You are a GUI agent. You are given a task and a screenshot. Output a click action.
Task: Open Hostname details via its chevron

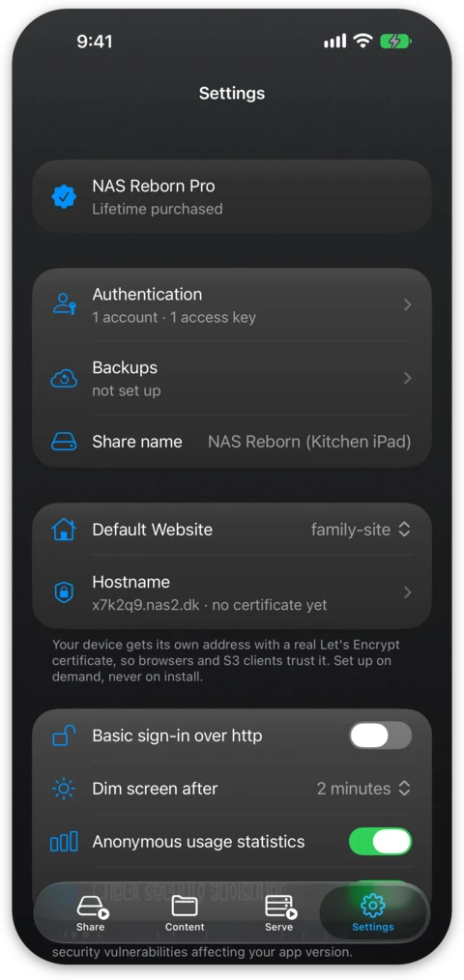[x=407, y=592]
